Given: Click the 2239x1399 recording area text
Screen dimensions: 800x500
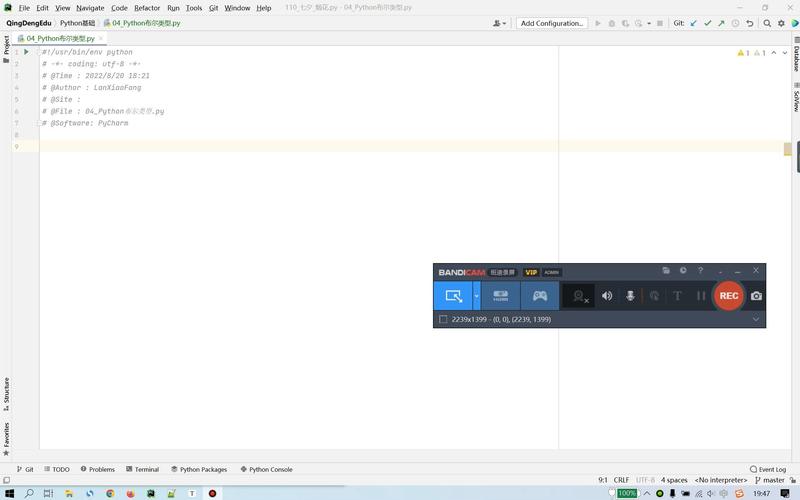Looking at the screenshot, I should tap(501, 319).
